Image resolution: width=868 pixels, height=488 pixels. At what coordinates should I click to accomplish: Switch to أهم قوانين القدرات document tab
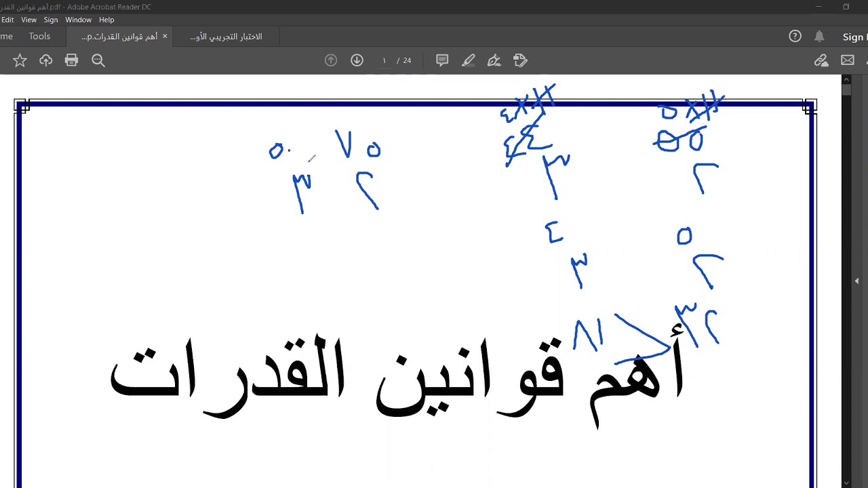point(119,37)
